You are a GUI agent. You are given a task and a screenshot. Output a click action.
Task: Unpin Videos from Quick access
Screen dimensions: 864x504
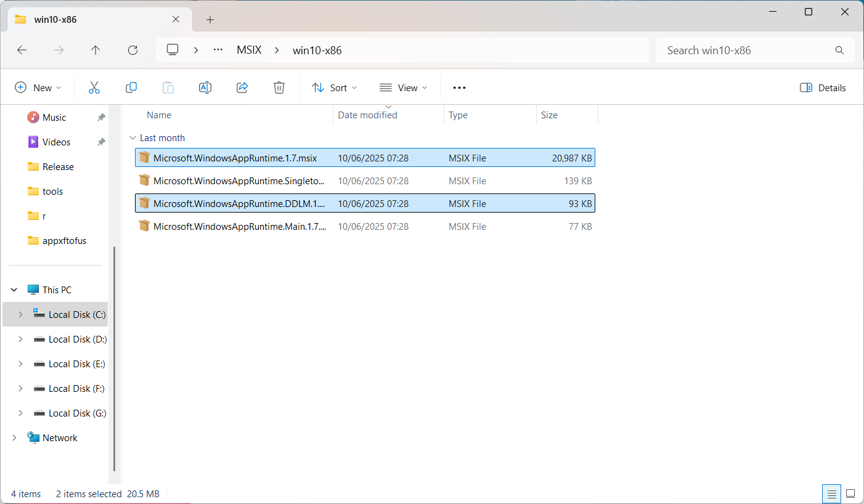(100, 142)
